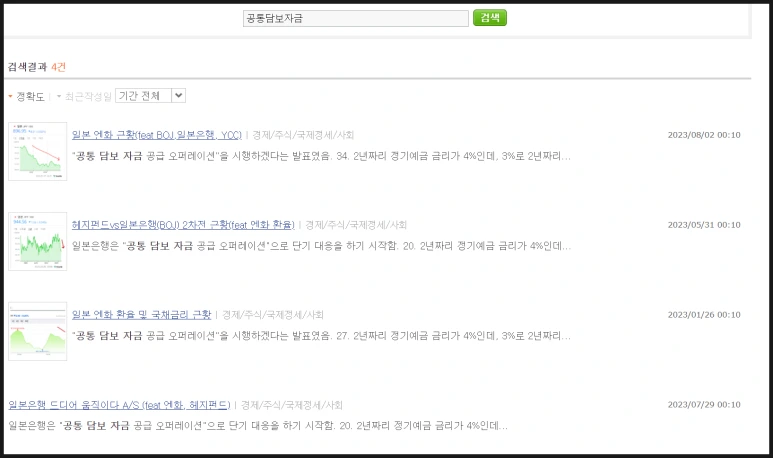Viewport: 773px width, 458px height.
Task: Open the thumbnail for 일본 엔화 근황(feat BOJ) post
Action: tap(37, 151)
